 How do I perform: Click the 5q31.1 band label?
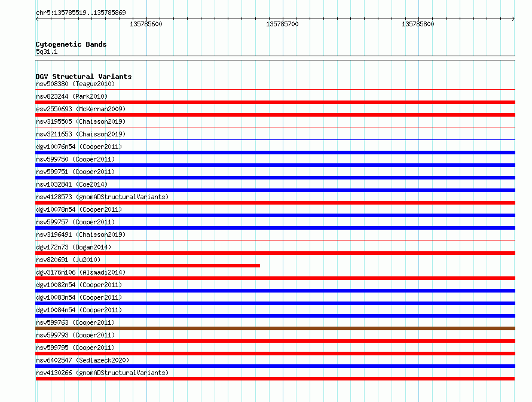coord(47,51)
